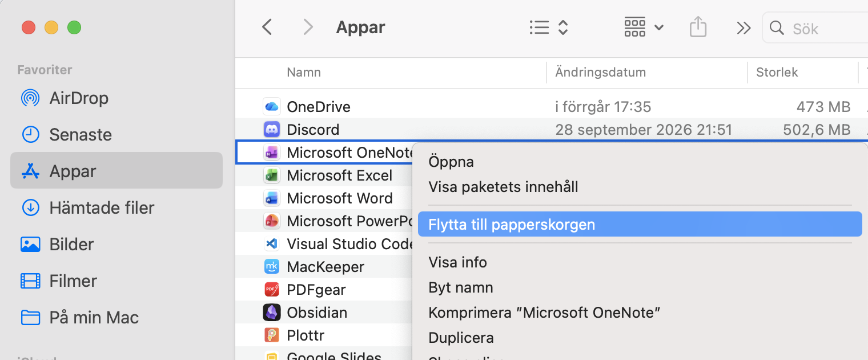Click the MacKeeper app icon
868x360 pixels.
coord(271,267)
